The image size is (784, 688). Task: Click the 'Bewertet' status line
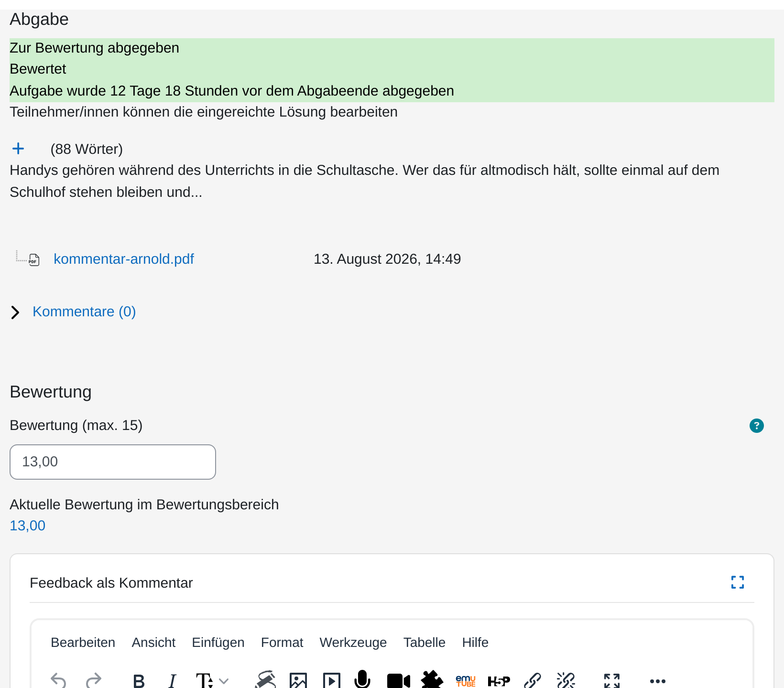(38, 69)
